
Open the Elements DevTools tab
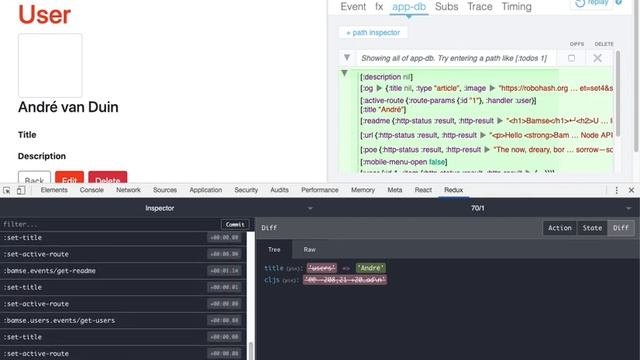point(54,190)
